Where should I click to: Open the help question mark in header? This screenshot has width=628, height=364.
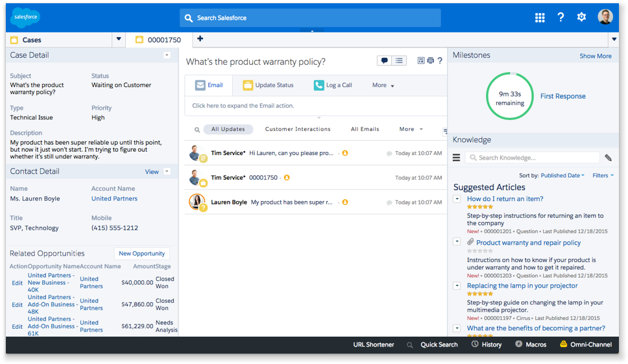(561, 18)
